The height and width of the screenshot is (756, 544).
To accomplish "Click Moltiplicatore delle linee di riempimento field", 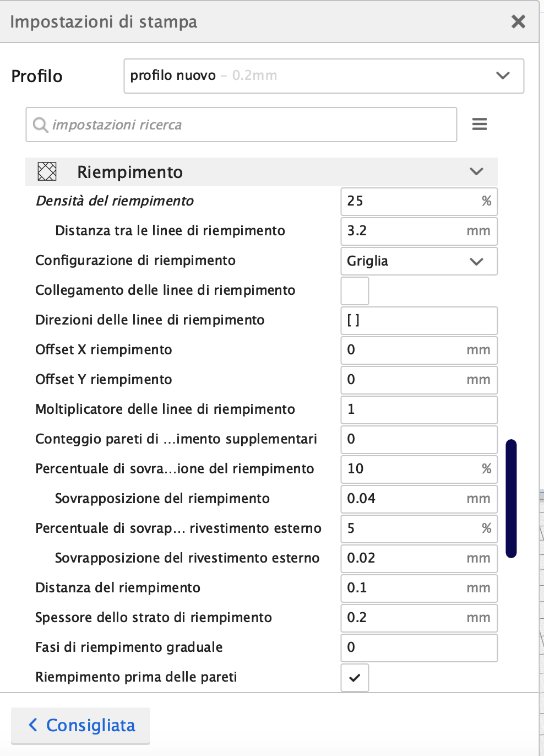I will pos(418,410).
